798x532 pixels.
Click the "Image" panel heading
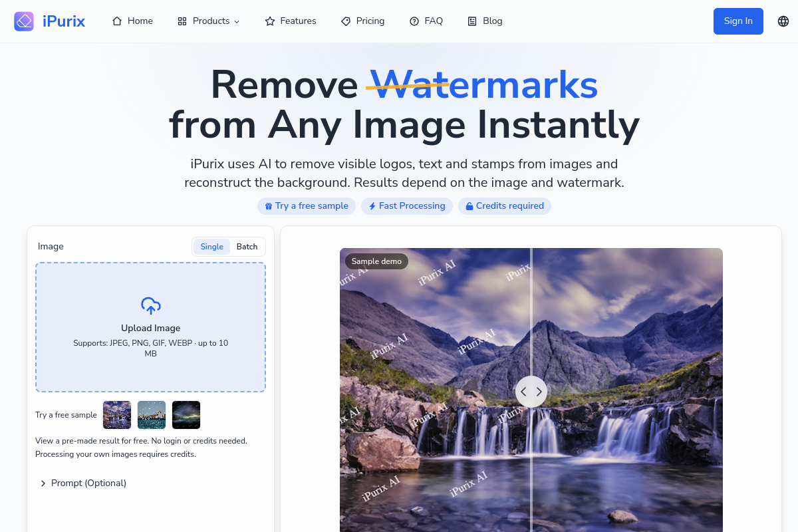tap(51, 247)
